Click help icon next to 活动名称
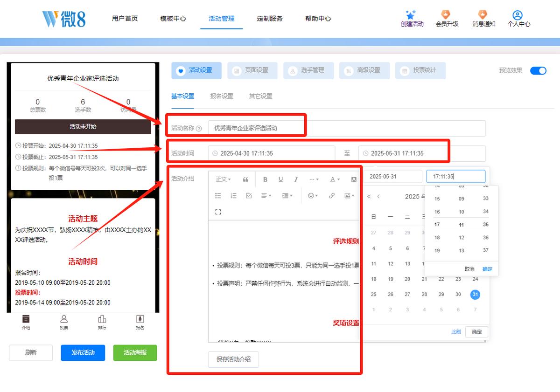Viewport: 560px width, 392px height. [199, 128]
